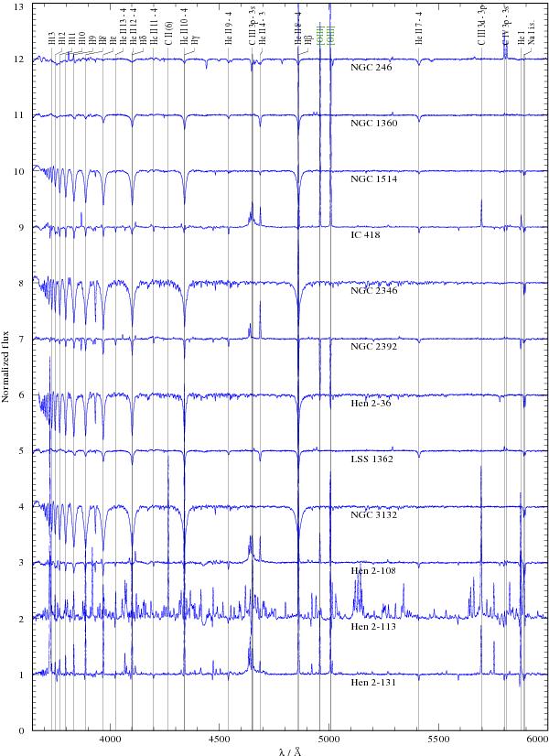Click the He II 7 - 4 line label
The width and height of the screenshot is (549, 756).
point(419,29)
